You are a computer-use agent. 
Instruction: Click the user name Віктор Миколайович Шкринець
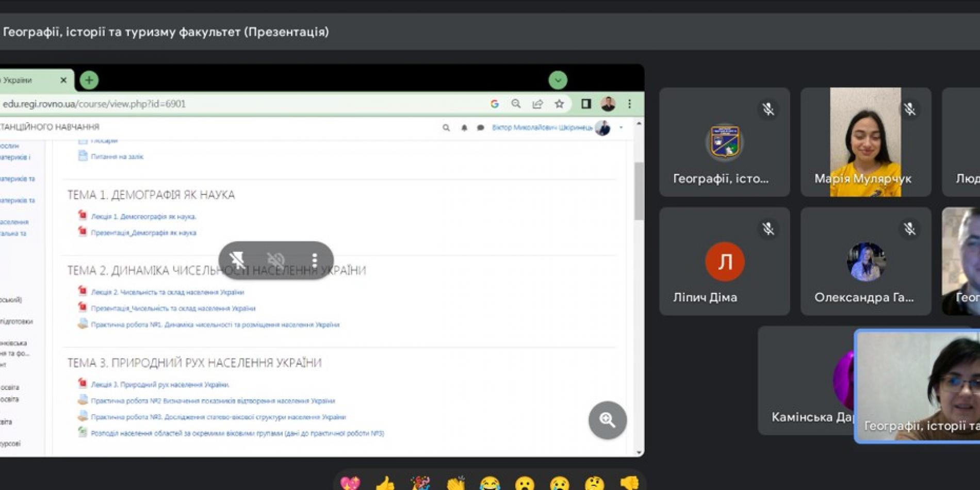click(x=542, y=127)
